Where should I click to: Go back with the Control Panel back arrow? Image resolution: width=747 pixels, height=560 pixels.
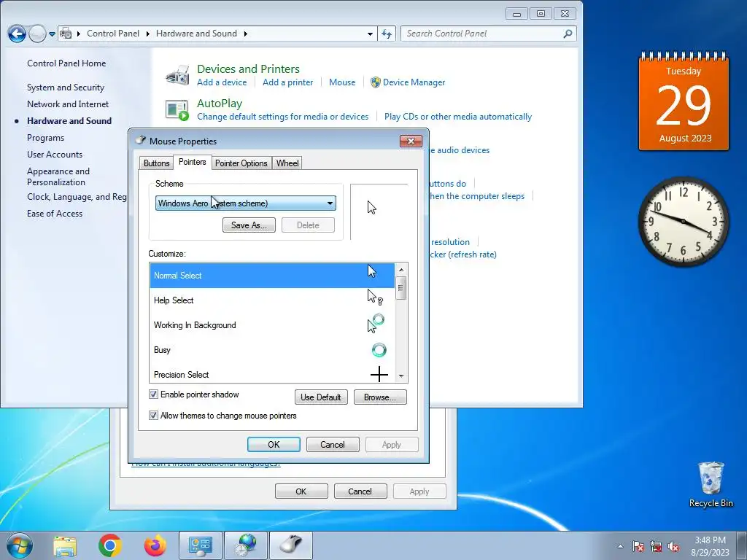[x=17, y=34]
